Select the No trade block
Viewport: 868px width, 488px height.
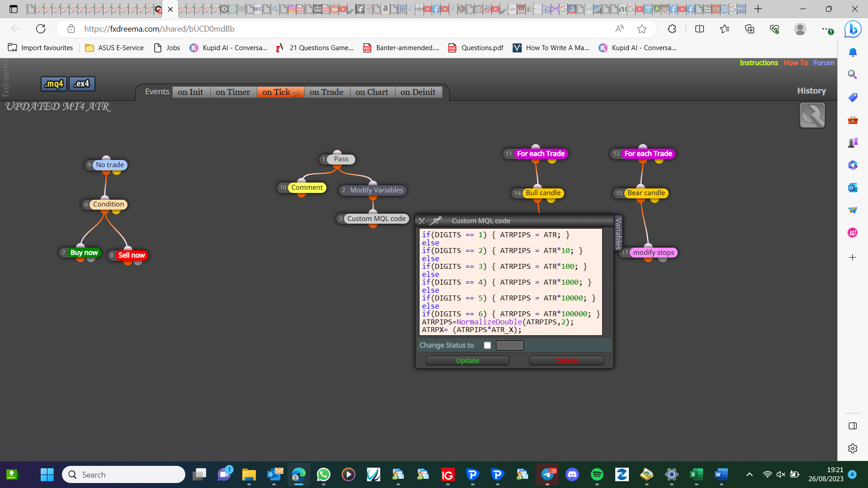tap(110, 165)
